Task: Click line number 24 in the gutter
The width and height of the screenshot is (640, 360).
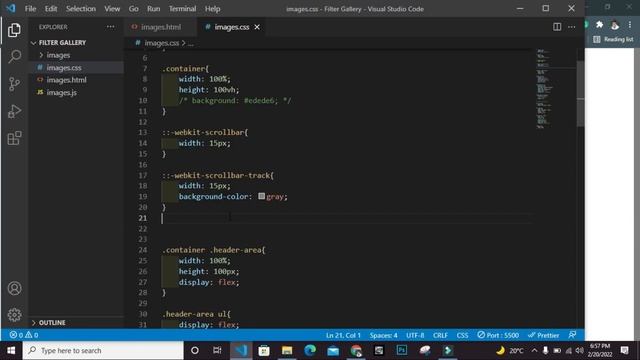Action: tap(142, 250)
